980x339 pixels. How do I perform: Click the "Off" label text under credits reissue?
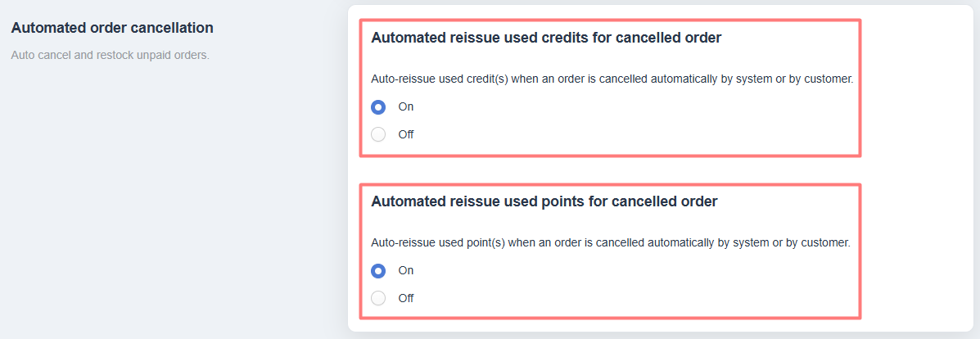pyautogui.click(x=406, y=134)
